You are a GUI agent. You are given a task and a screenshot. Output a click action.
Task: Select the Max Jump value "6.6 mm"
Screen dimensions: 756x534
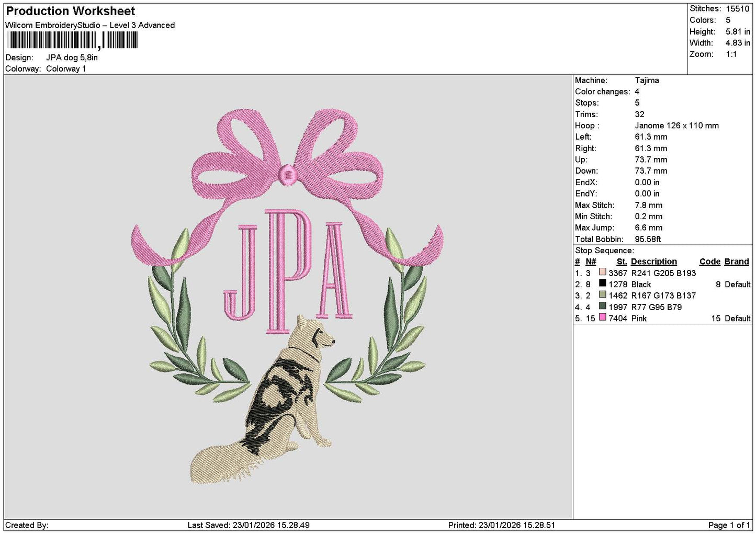point(648,228)
